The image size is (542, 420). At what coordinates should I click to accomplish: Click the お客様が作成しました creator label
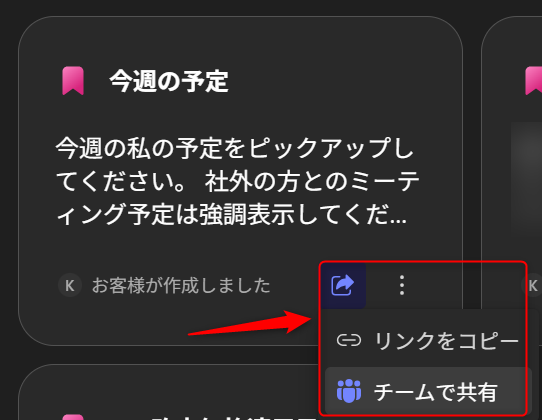coord(181,286)
